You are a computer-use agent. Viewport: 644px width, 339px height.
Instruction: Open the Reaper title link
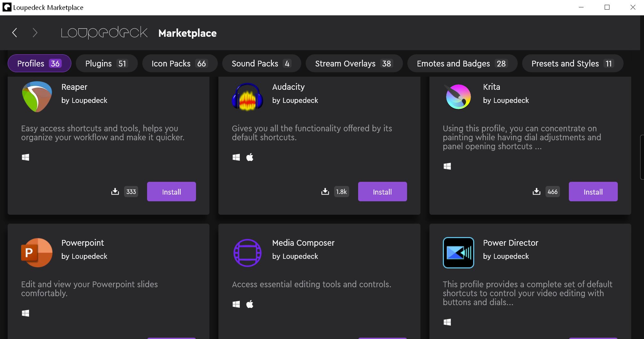coord(74,87)
